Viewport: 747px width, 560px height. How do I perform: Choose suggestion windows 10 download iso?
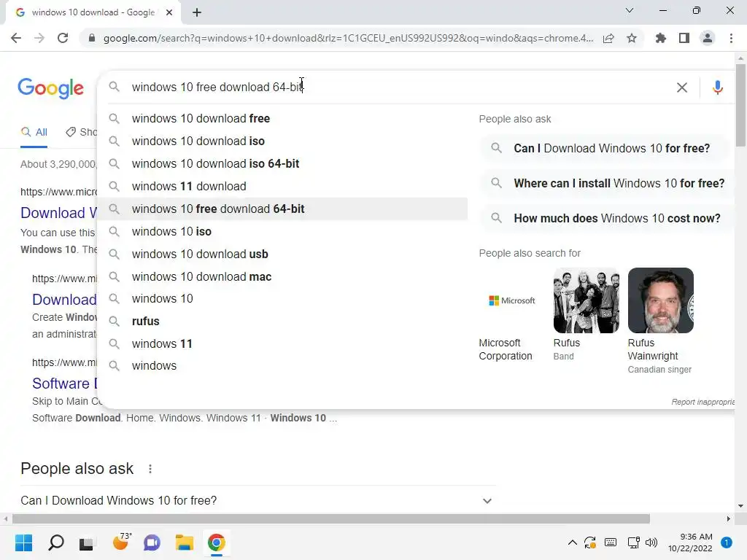point(282,141)
